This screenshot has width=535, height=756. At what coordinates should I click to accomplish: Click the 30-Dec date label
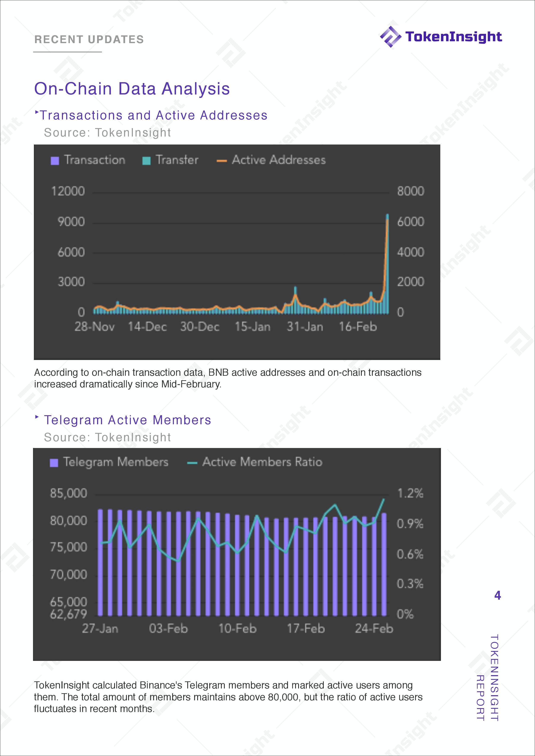[x=200, y=327]
